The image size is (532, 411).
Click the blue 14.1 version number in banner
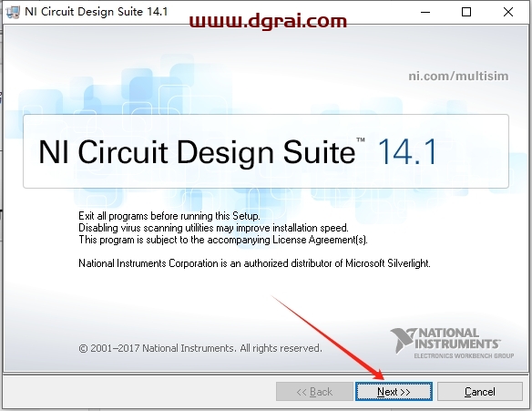point(407,152)
